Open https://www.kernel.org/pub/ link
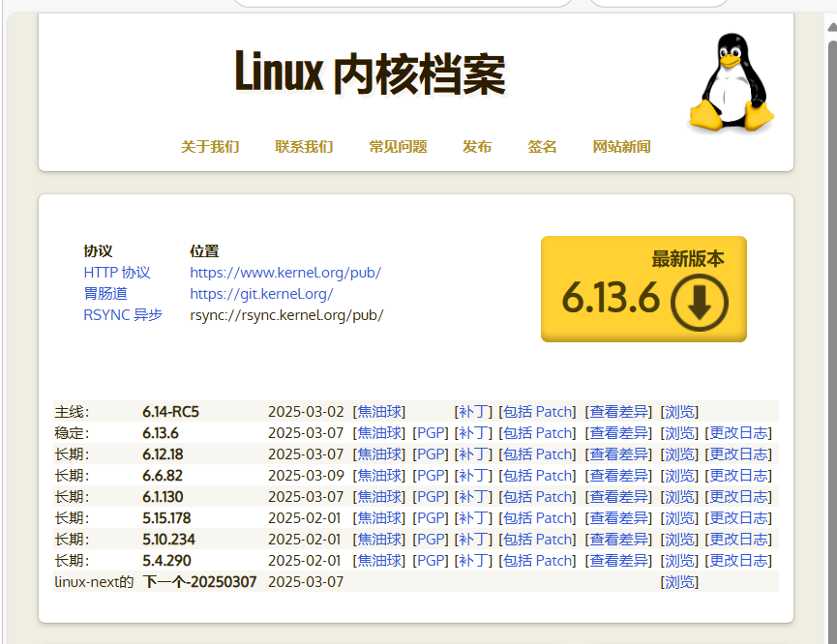The height and width of the screenshot is (644, 837). point(285,273)
